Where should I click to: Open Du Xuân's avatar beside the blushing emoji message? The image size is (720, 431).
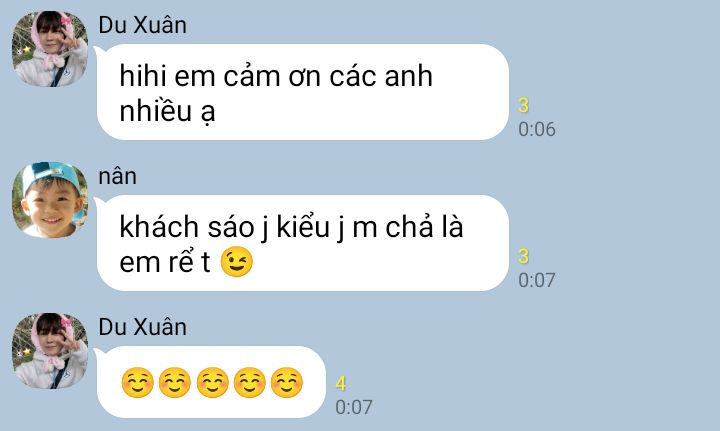(x=50, y=351)
